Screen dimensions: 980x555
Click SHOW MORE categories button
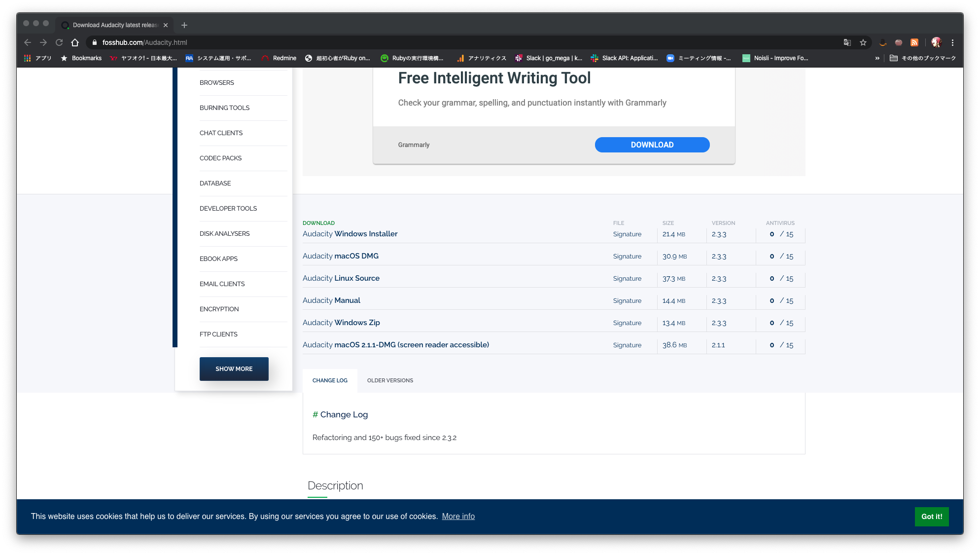tap(234, 369)
